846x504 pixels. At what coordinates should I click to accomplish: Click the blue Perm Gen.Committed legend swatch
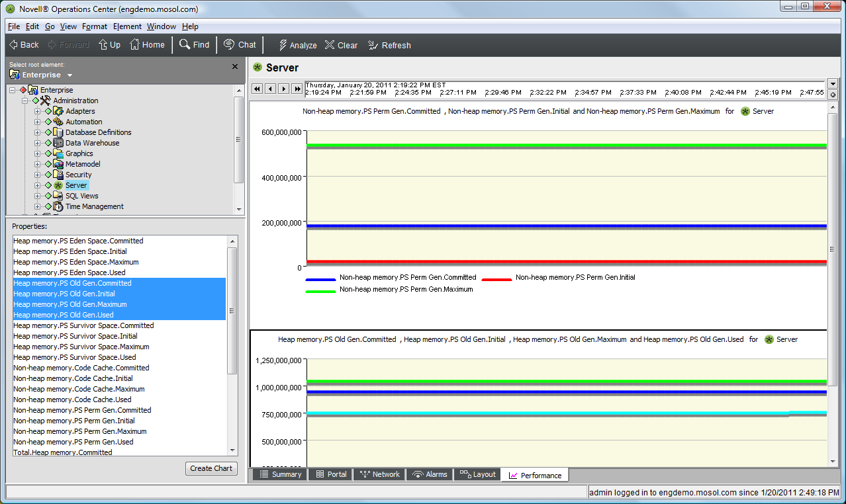320,280
